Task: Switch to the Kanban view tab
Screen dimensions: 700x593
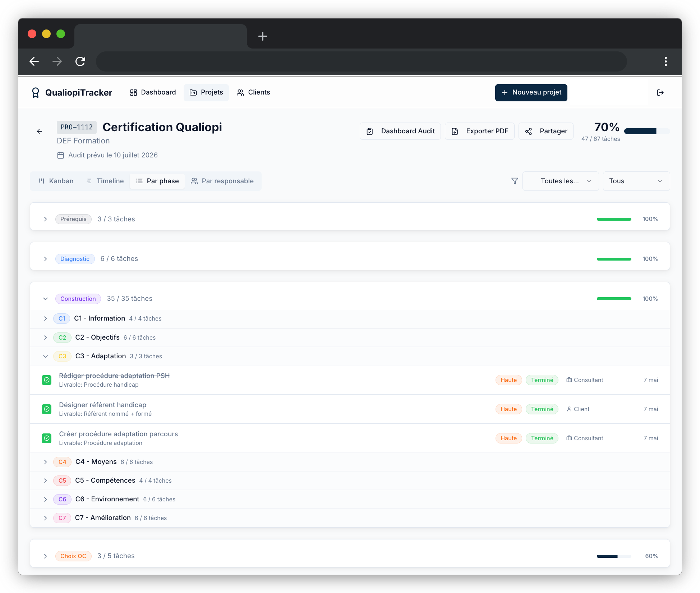Action: pos(56,181)
